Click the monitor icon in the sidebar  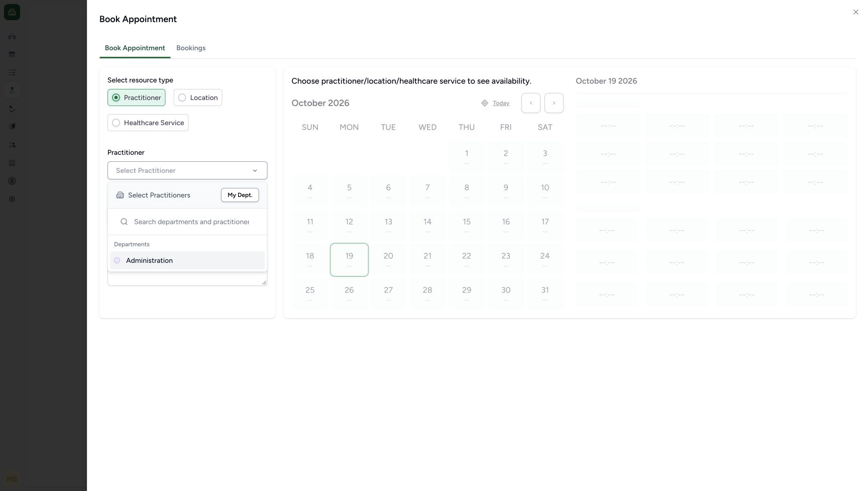click(x=12, y=163)
